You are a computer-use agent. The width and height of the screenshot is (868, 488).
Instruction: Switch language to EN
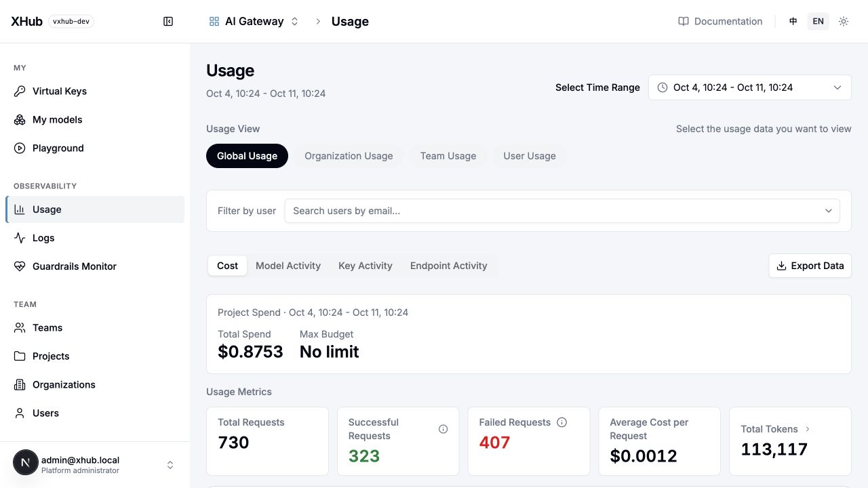(818, 22)
